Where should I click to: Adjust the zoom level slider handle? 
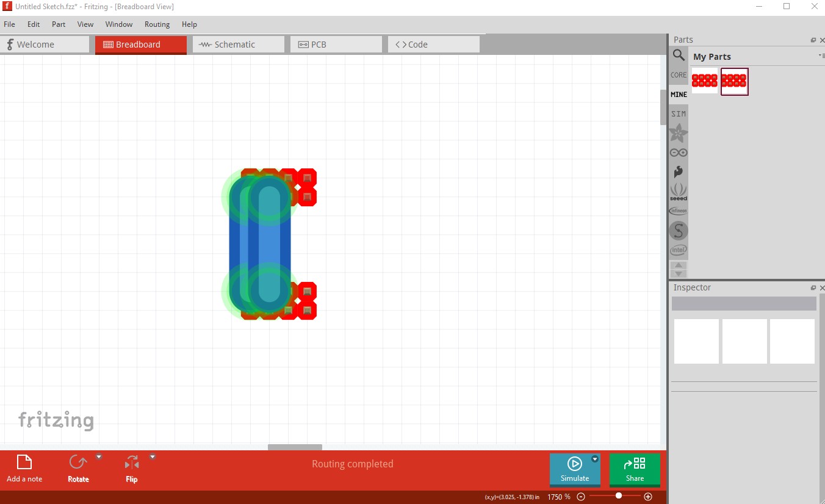pos(619,496)
